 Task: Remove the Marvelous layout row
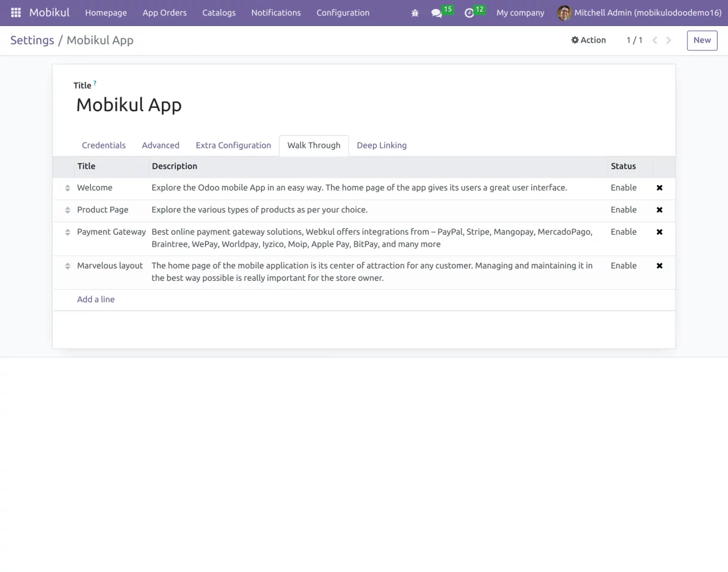659,266
